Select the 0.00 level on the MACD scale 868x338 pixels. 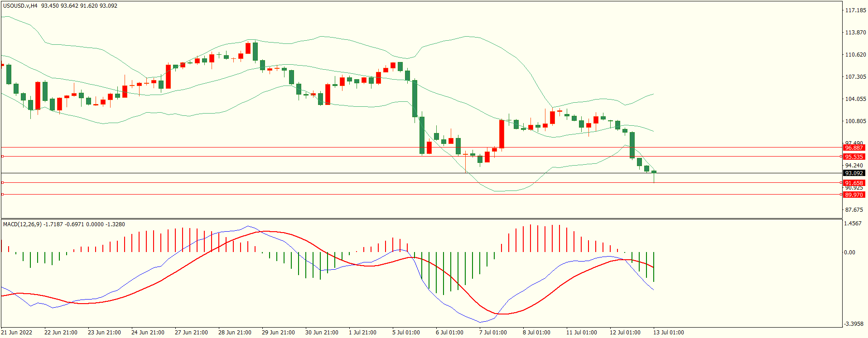(x=849, y=252)
